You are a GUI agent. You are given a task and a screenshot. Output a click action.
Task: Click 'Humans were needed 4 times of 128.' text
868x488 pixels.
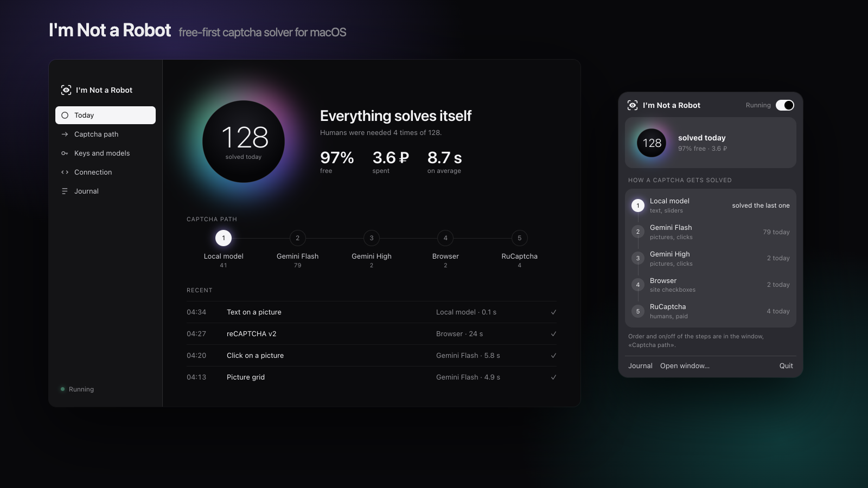pos(381,132)
